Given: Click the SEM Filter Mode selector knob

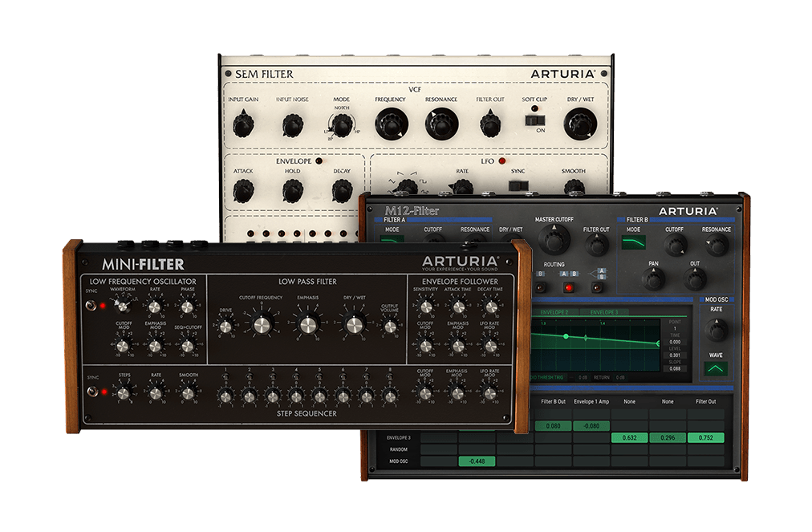Looking at the screenshot, I should point(342,125).
